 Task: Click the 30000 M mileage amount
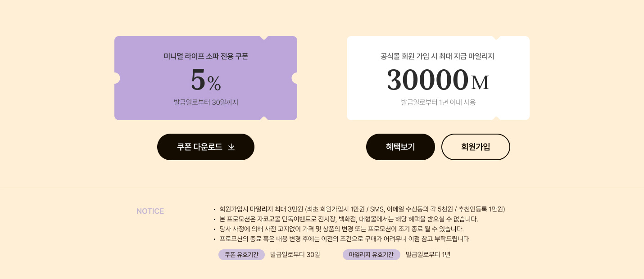point(438,80)
